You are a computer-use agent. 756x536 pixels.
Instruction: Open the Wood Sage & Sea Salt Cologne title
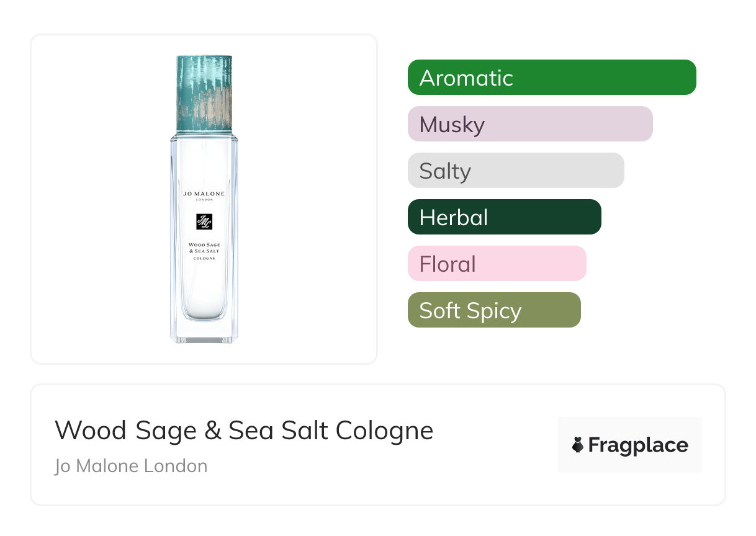point(244,430)
